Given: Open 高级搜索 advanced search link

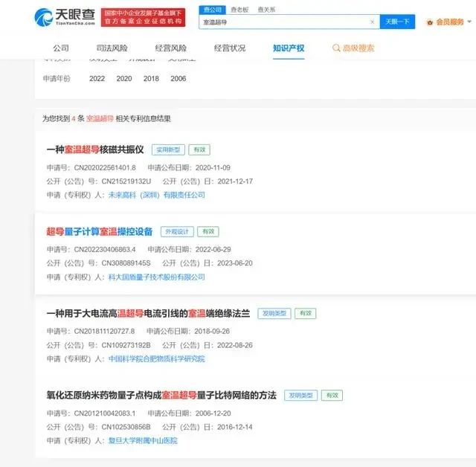Looking at the screenshot, I should (358, 48).
